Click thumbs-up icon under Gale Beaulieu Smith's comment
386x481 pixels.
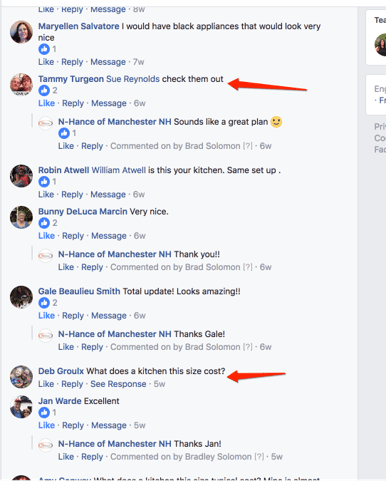click(x=44, y=303)
